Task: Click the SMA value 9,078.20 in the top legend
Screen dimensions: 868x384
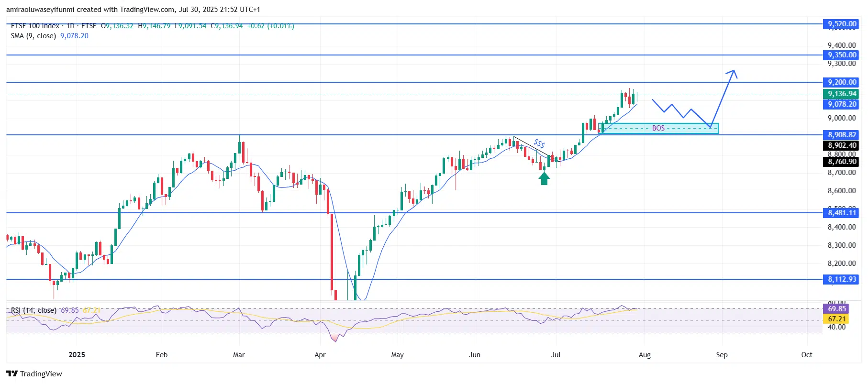Action: click(x=74, y=36)
